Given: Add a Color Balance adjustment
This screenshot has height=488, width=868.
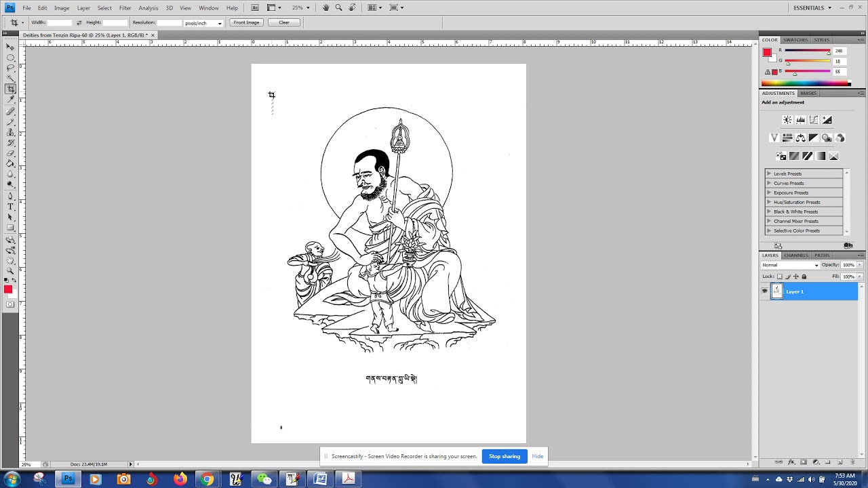Looking at the screenshot, I should [x=801, y=138].
